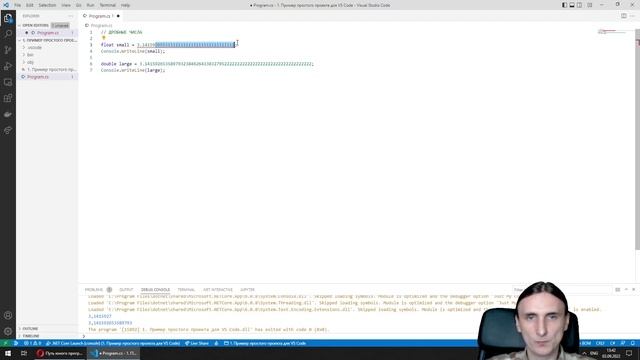Open the Customize Layout icon in title bar
The height and width of the screenshot is (360, 640).
590,5
